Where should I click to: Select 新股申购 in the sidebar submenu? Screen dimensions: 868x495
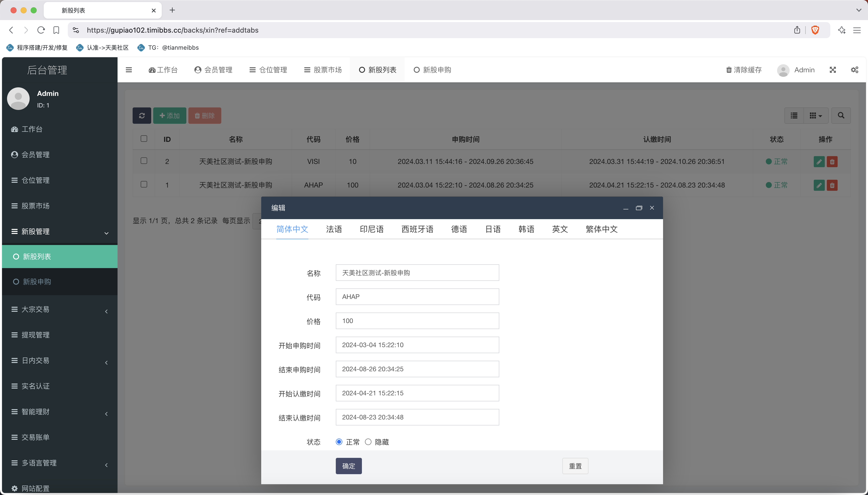coord(60,282)
